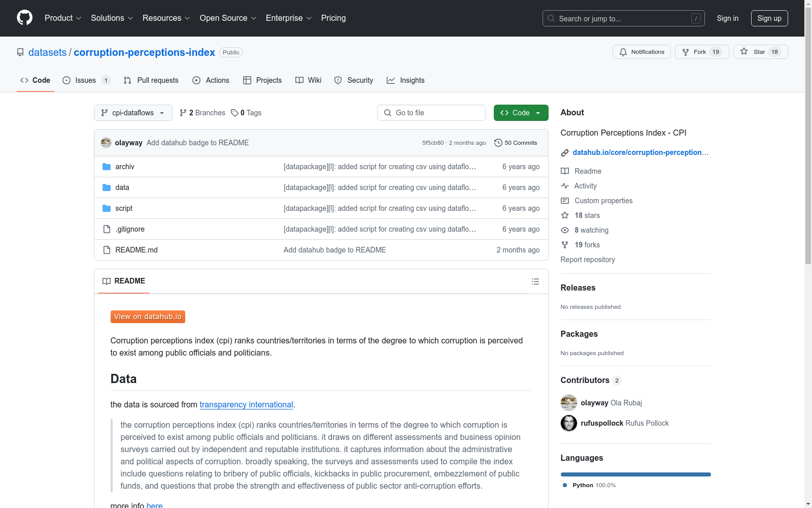The height and width of the screenshot is (508, 812).
Task: Click olayway's avatar in latest commit row
Action: [106, 143]
